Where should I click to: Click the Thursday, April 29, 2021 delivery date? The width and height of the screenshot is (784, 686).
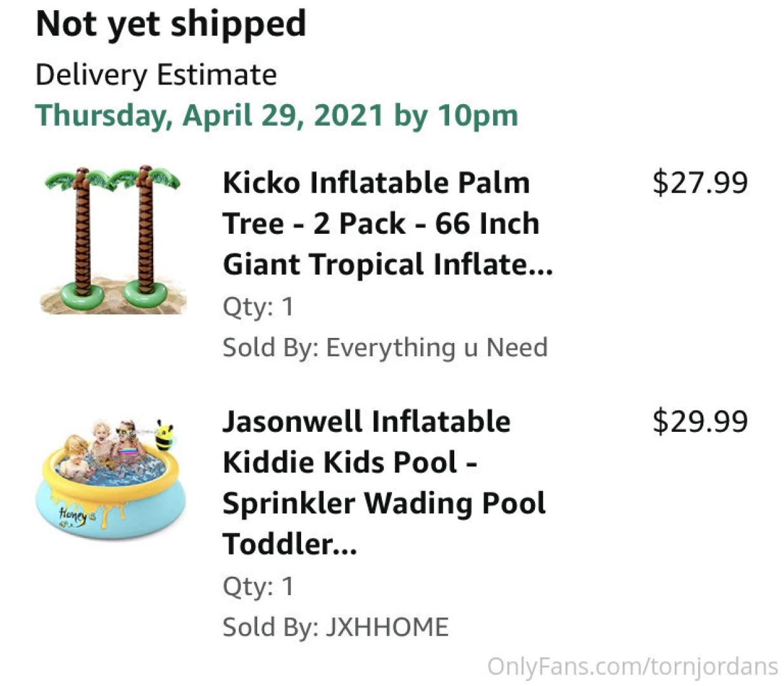coord(276,116)
